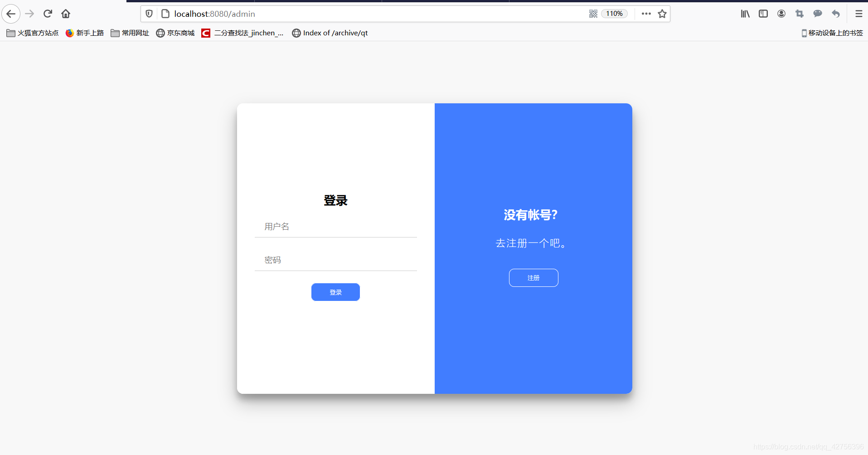868x455 pixels.
Task: Open the QR code icon in address bar
Action: 593,14
